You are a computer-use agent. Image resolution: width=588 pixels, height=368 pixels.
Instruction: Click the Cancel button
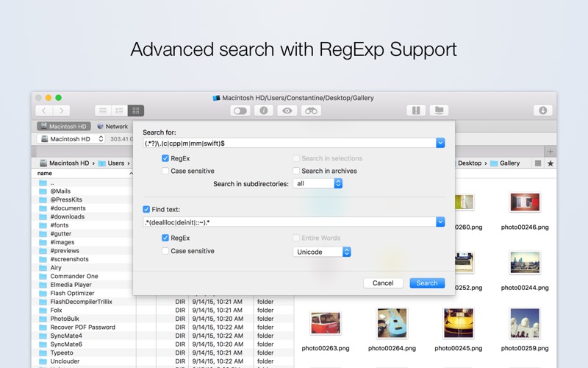(x=383, y=283)
